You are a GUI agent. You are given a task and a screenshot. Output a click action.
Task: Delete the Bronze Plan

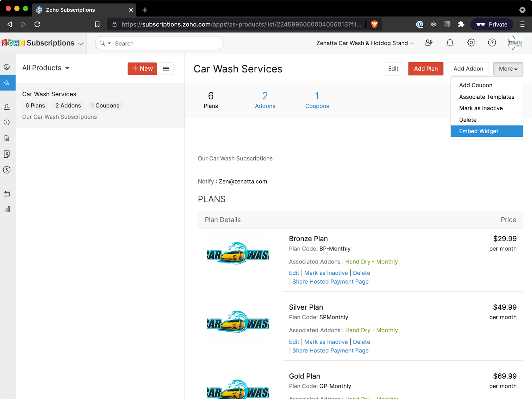(x=361, y=273)
